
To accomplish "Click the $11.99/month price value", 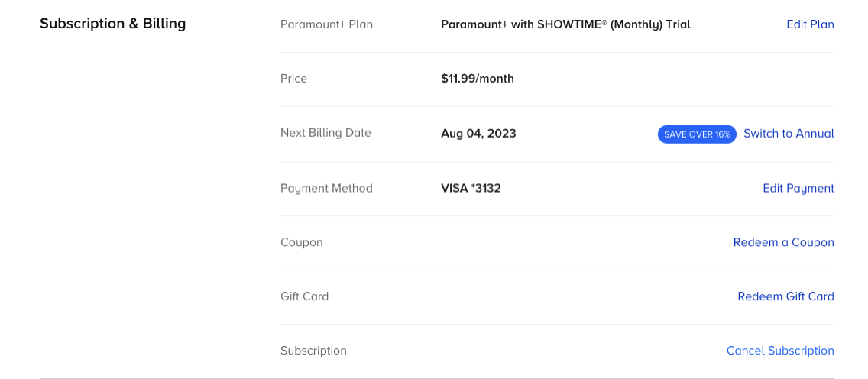I will pyautogui.click(x=478, y=79).
